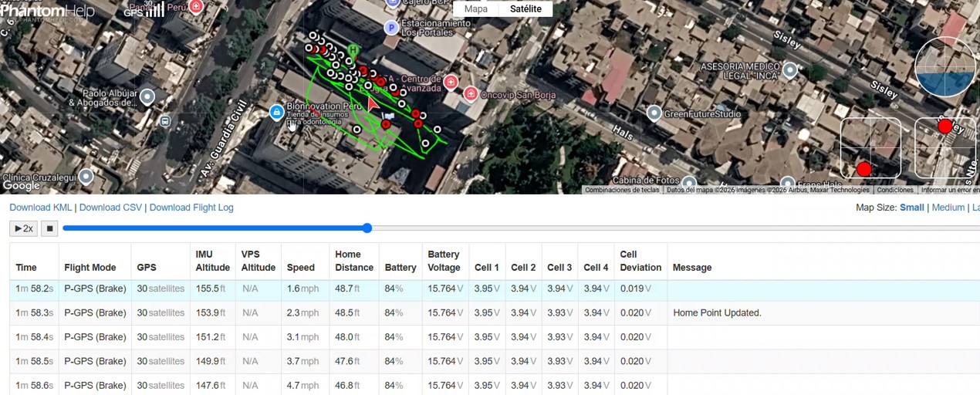
Task: Click the VPS Altitude column header
Action: click(x=258, y=261)
